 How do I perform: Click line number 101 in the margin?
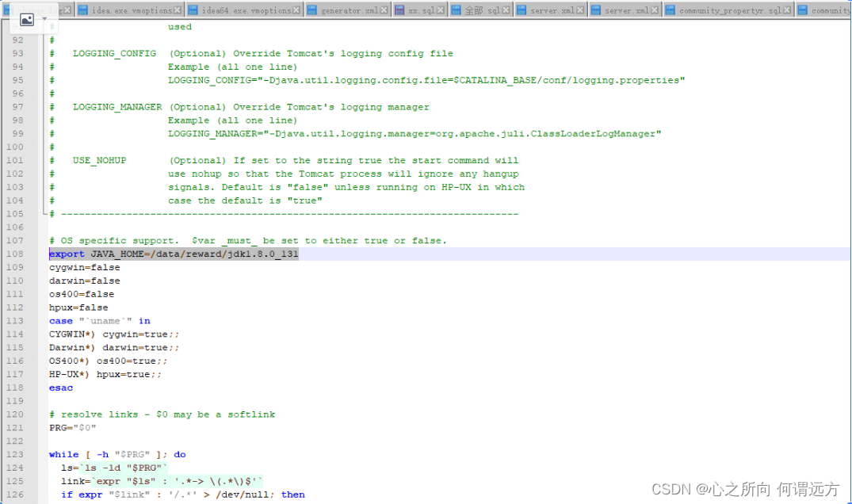(15, 160)
